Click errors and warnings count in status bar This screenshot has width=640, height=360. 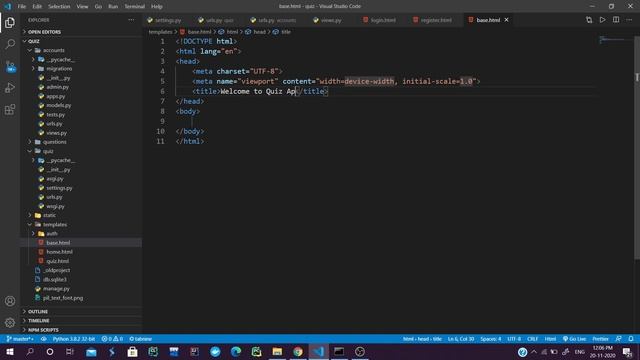click(112, 339)
